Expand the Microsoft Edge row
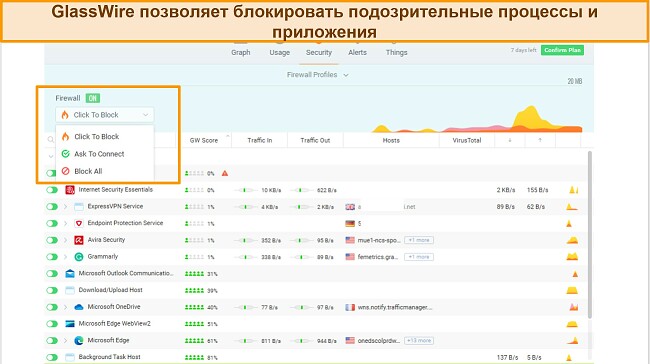 [65, 340]
